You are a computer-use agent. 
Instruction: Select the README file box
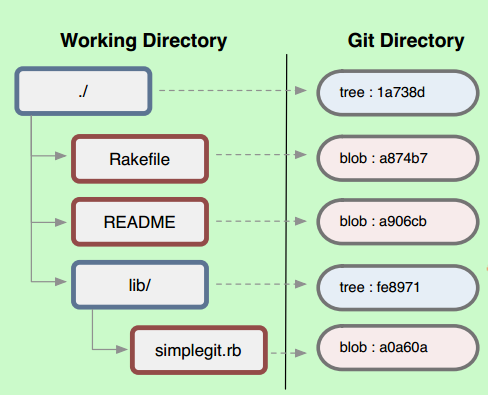point(140,222)
